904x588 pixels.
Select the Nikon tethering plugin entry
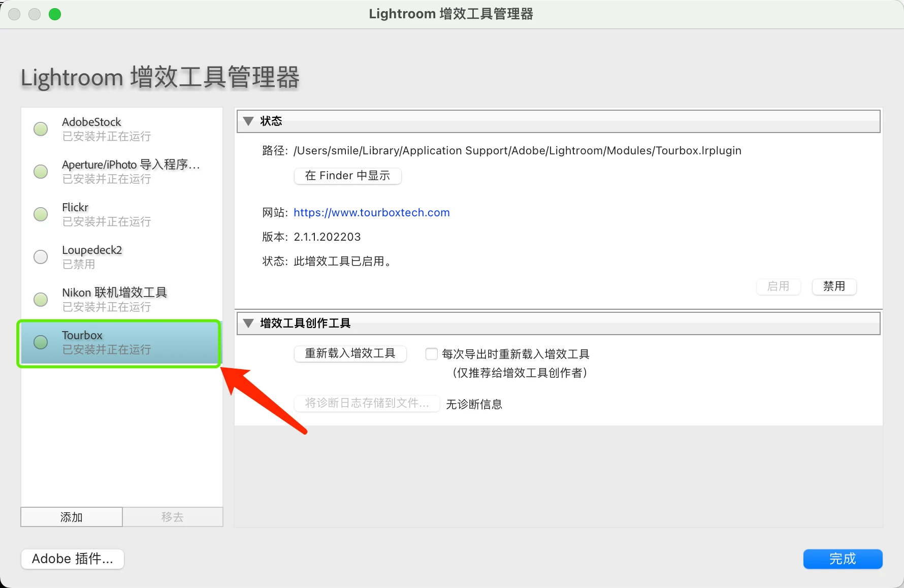click(122, 300)
